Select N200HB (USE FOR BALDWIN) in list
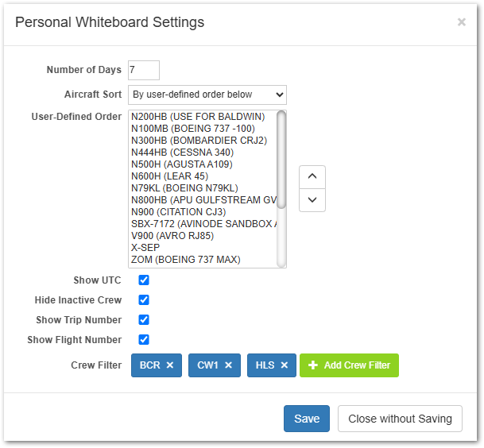 coord(198,117)
